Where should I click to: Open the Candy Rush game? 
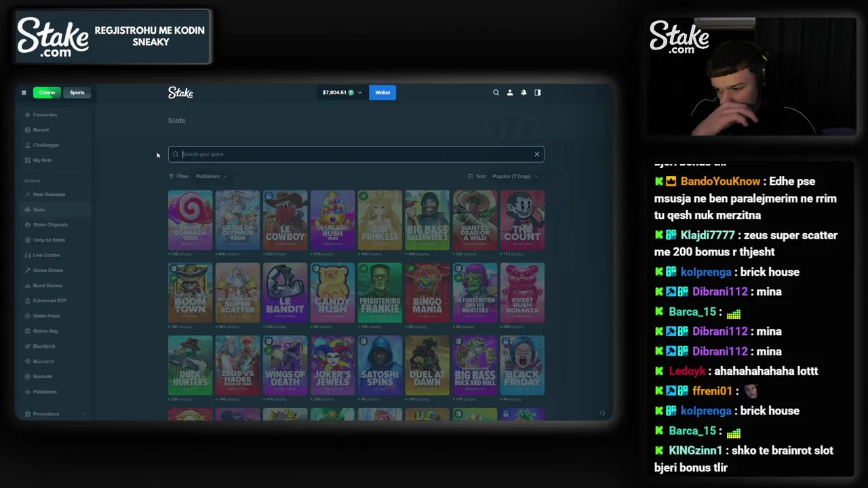click(x=332, y=293)
